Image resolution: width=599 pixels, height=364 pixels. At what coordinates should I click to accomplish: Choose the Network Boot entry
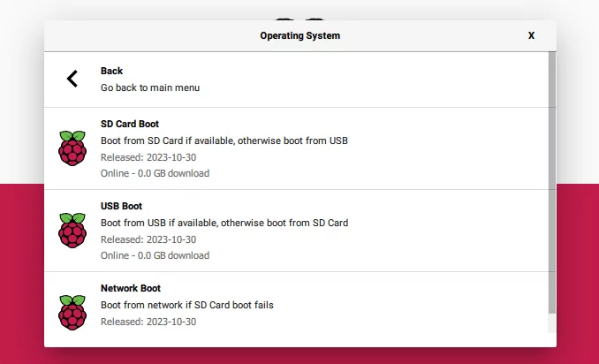[297, 309]
